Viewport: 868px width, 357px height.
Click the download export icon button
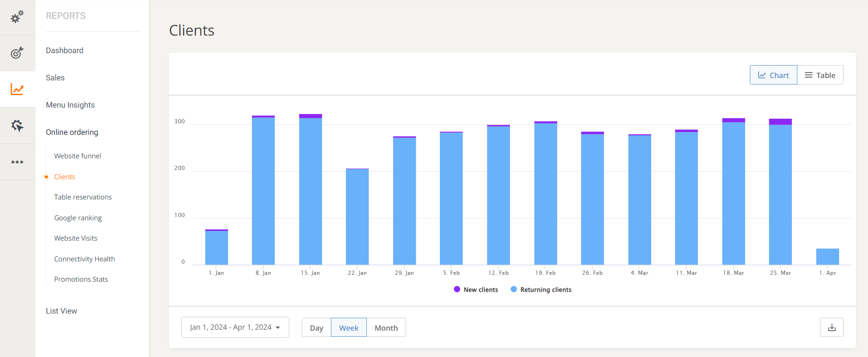[832, 327]
